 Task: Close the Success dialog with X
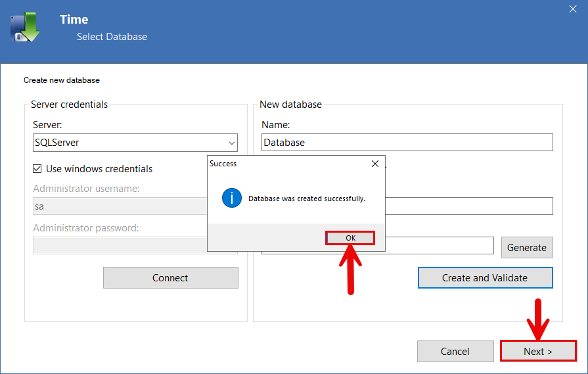[x=375, y=164]
